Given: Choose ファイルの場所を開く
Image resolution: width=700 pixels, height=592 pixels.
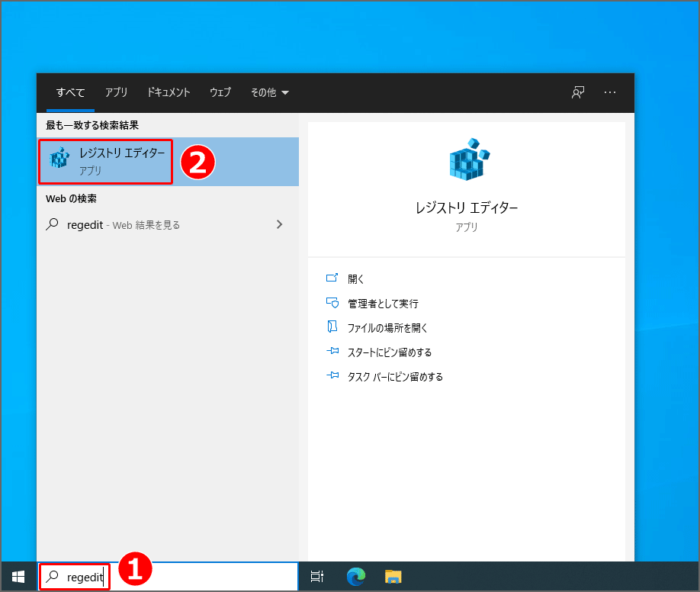Looking at the screenshot, I should [x=387, y=328].
